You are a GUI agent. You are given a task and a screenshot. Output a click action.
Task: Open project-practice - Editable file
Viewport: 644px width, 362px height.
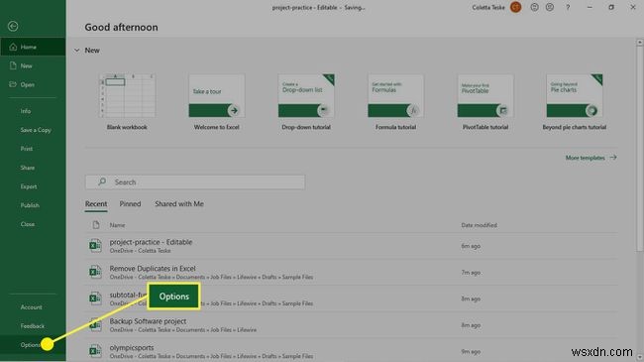351,246
